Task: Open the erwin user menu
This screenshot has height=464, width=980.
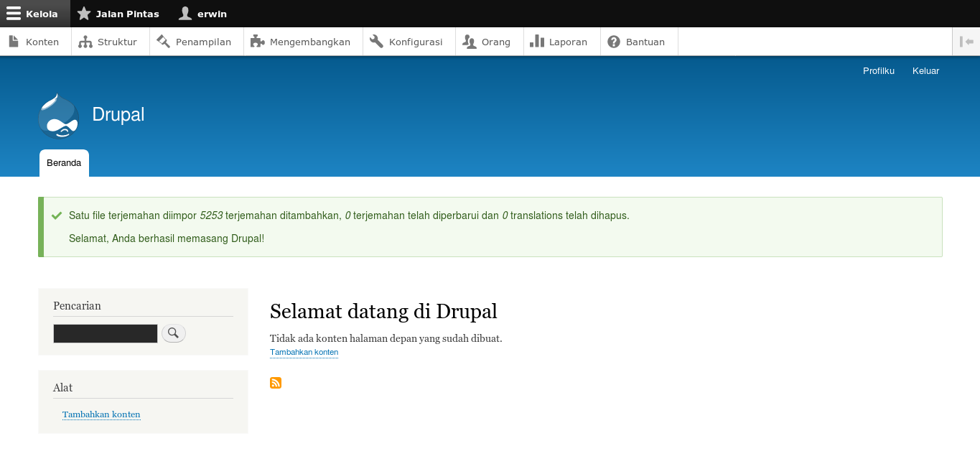Action: coord(203,14)
